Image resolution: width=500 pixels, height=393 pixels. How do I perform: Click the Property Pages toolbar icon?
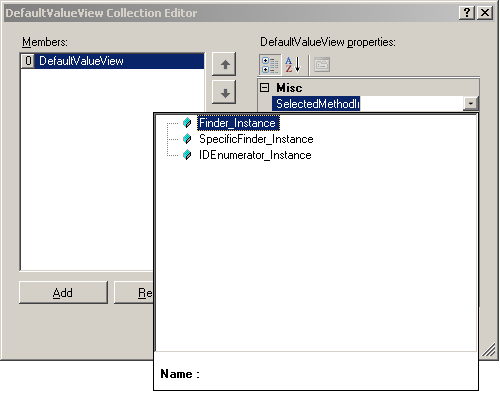pyautogui.click(x=322, y=65)
